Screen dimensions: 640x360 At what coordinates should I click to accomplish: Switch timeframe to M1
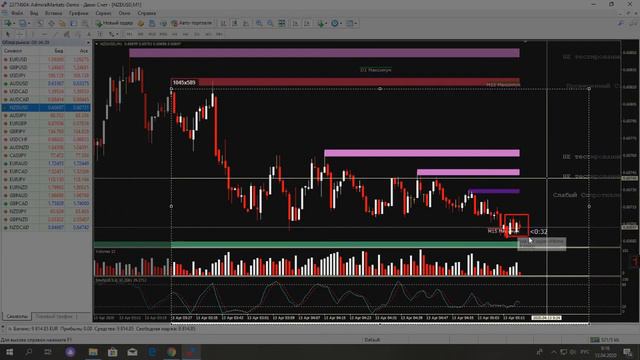(129, 34)
